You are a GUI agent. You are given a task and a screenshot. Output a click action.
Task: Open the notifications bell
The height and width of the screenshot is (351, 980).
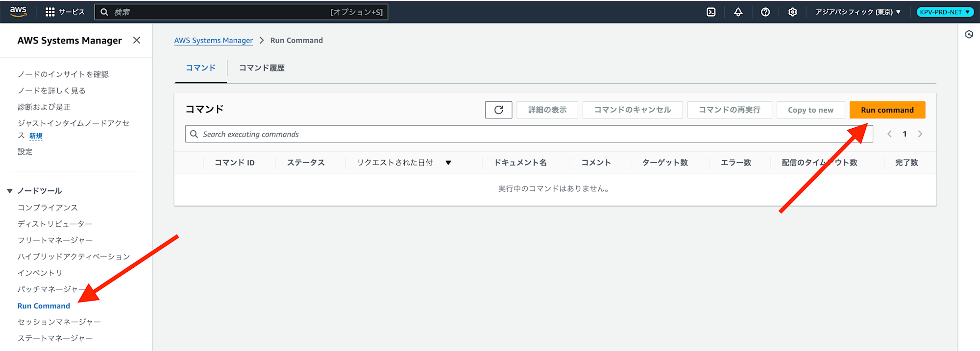click(738, 12)
